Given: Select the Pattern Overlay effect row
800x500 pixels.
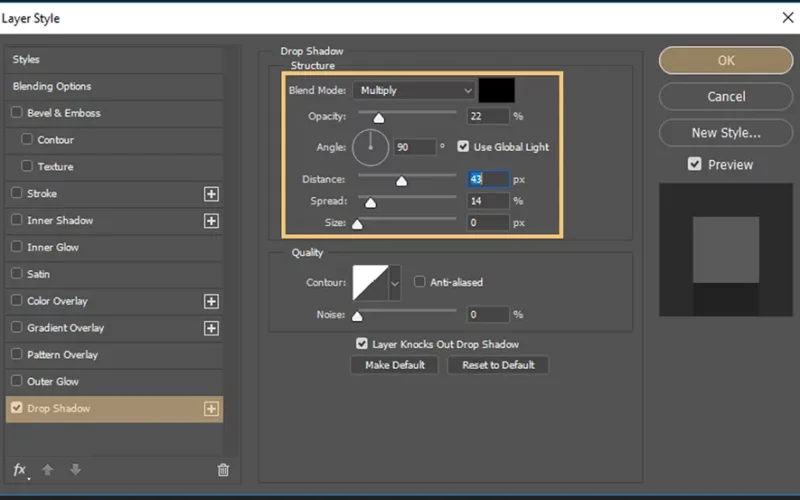Looking at the screenshot, I should coord(114,355).
